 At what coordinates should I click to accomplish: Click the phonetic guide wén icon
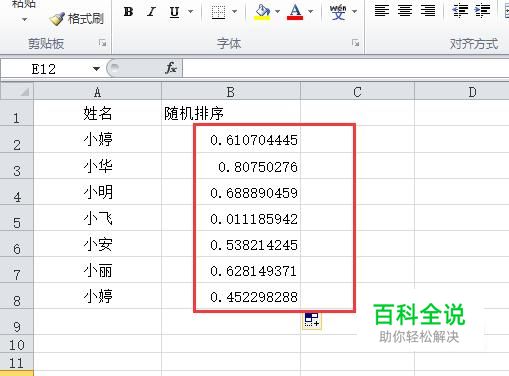pyautogui.click(x=338, y=12)
